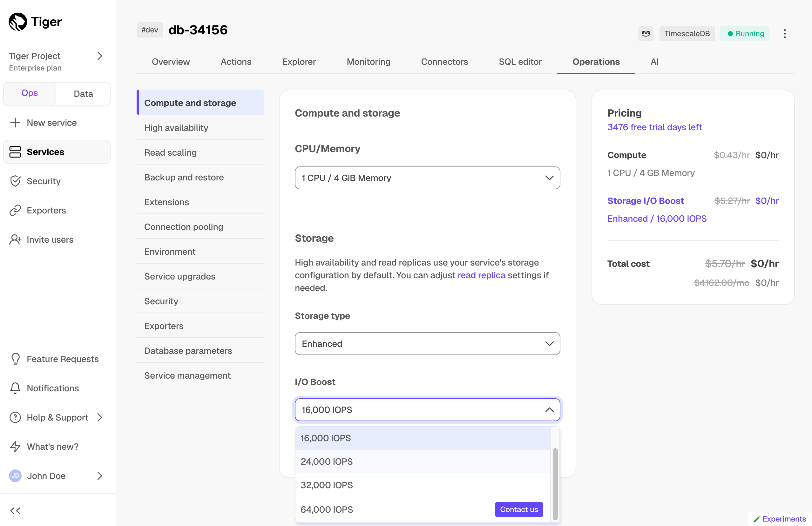Follow the read replica link
This screenshot has width=812, height=526.
(x=481, y=275)
